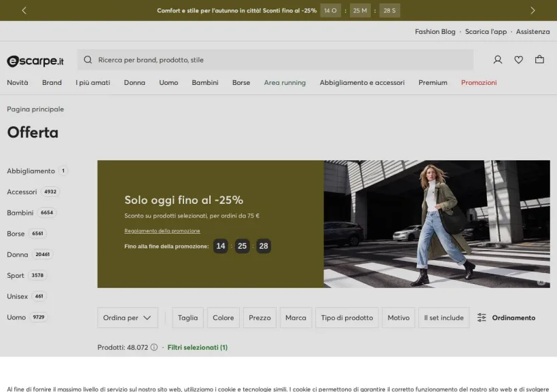The image size is (557, 392).
Task: Open the Tipo di prodotto filter
Action: click(x=346, y=318)
